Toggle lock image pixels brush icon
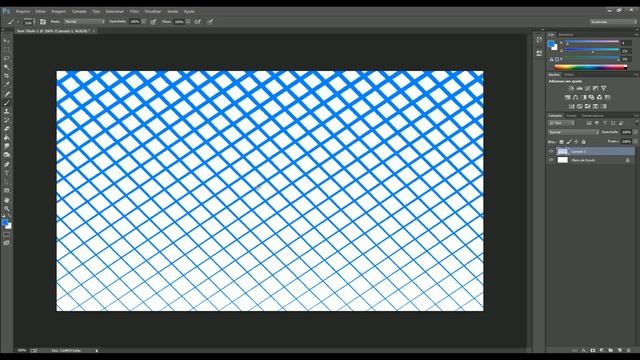Image resolution: width=640 pixels, height=360 pixels. [569, 142]
